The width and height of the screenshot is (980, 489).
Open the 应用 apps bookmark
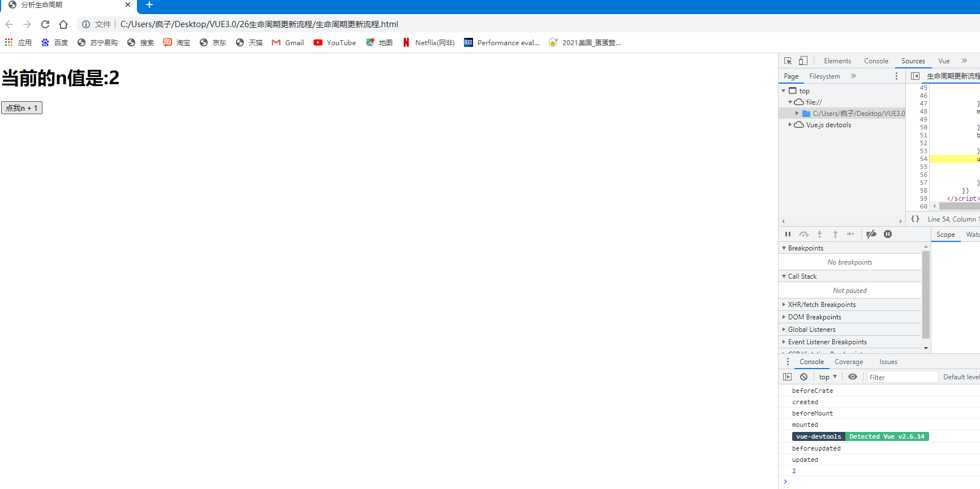click(18, 42)
